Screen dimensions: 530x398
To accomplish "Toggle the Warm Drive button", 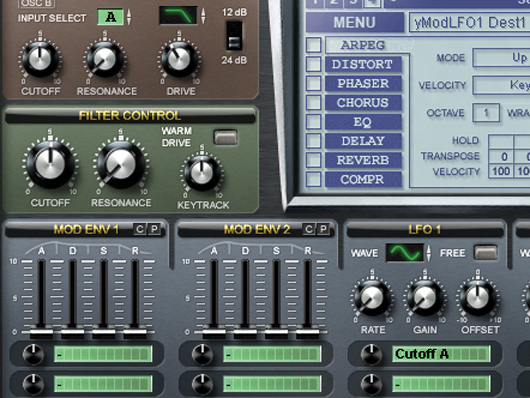I will tap(225, 137).
